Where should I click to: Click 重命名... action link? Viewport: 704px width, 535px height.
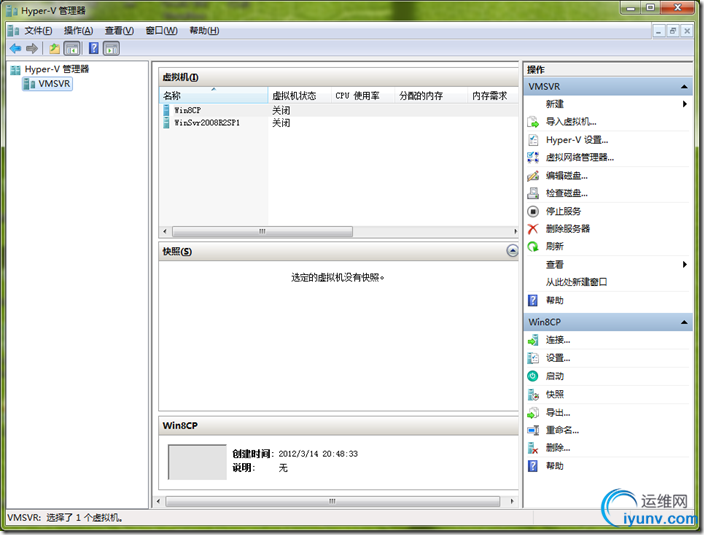pos(562,430)
